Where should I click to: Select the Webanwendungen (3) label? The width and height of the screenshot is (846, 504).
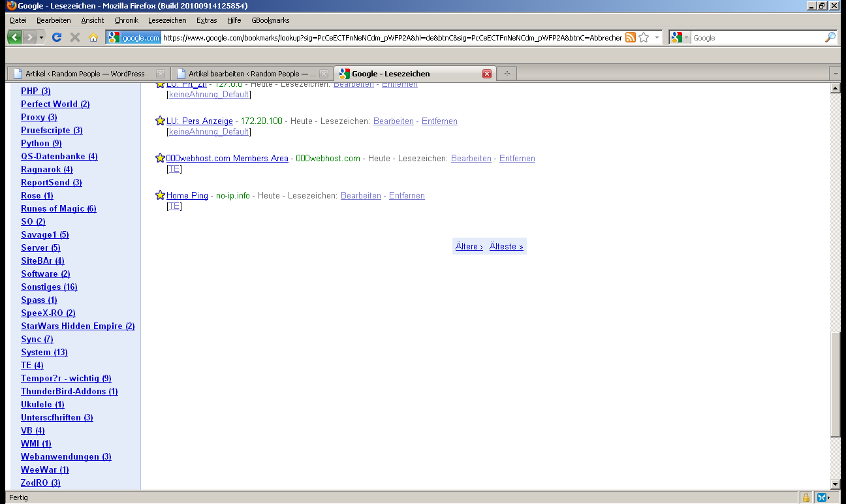tap(66, 457)
